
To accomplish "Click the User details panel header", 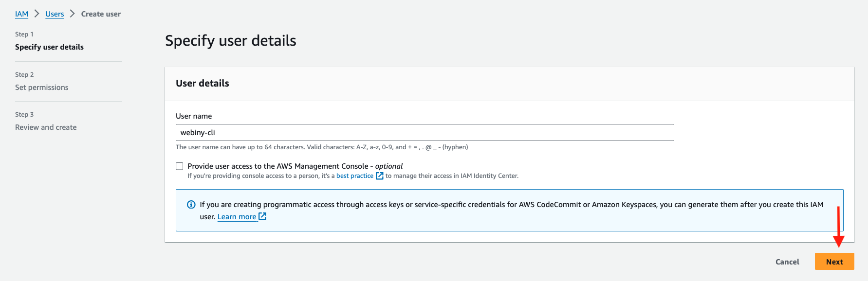I will pos(203,83).
